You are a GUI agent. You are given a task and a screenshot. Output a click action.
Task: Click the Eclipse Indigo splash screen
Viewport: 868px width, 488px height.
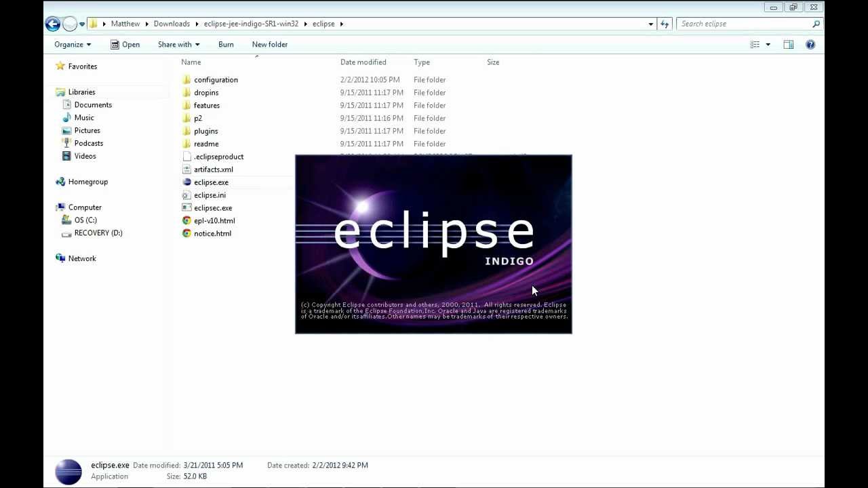click(x=433, y=244)
